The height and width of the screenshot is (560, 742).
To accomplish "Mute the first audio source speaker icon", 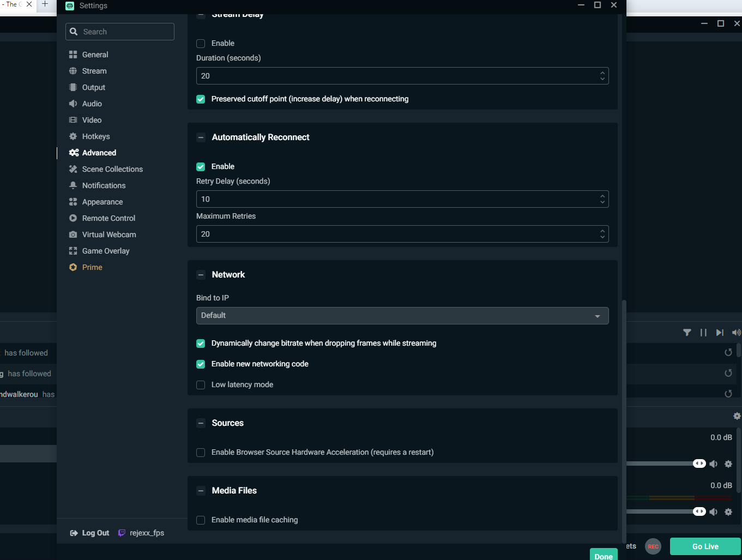I will tap(713, 464).
